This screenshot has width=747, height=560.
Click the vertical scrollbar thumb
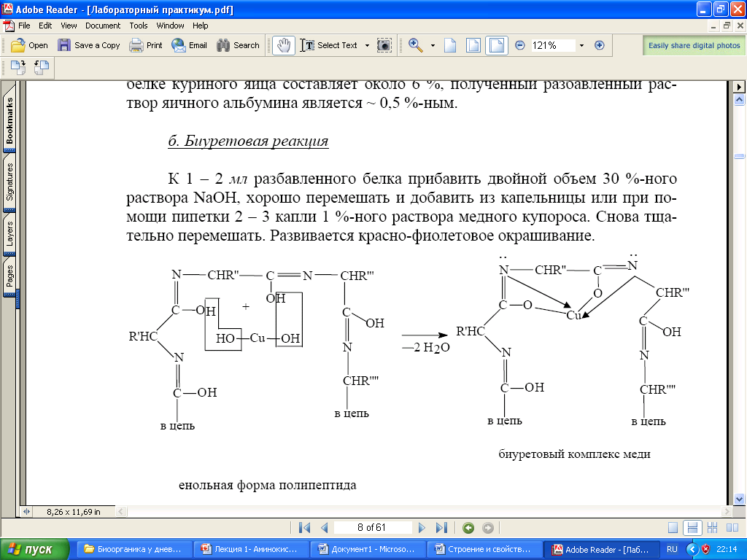pyautogui.click(x=740, y=156)
